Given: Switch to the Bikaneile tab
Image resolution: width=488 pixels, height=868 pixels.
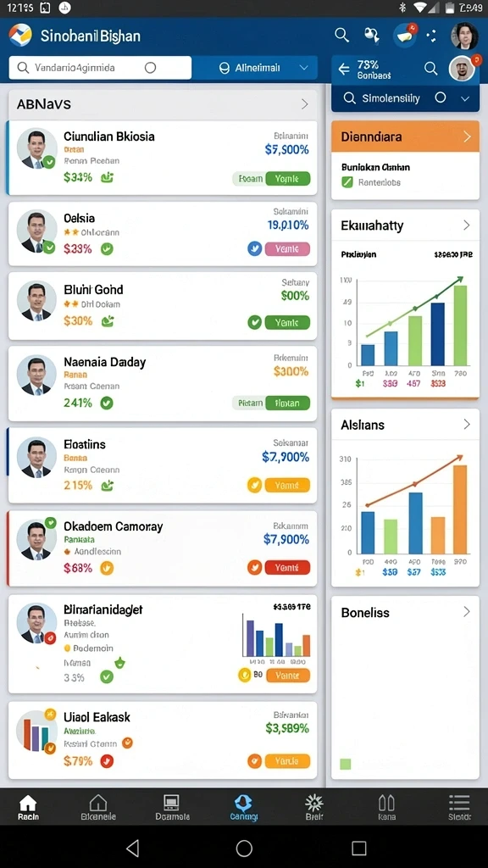Looking at the screenshot, I should (98, 807).
